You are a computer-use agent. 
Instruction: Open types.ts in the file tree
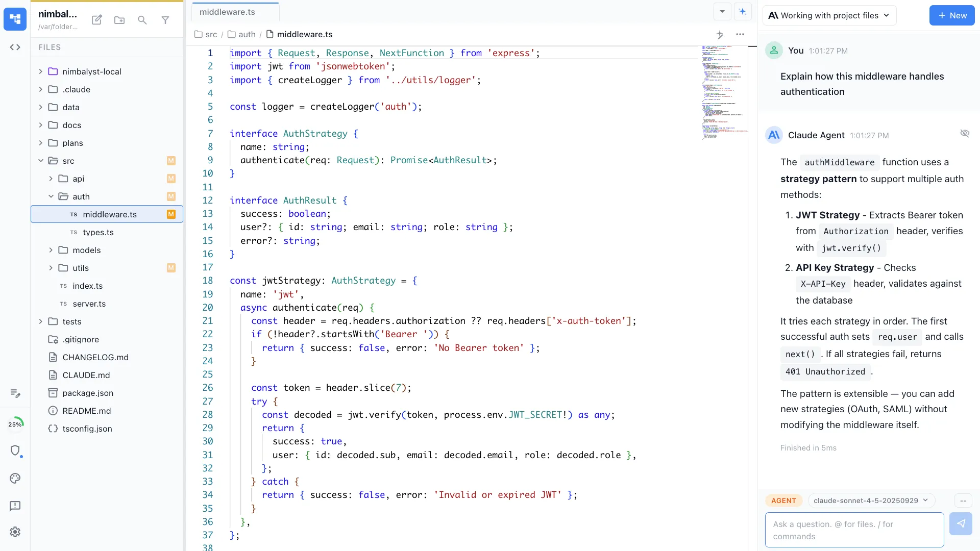pyautogui.click(x=98, y=232)
